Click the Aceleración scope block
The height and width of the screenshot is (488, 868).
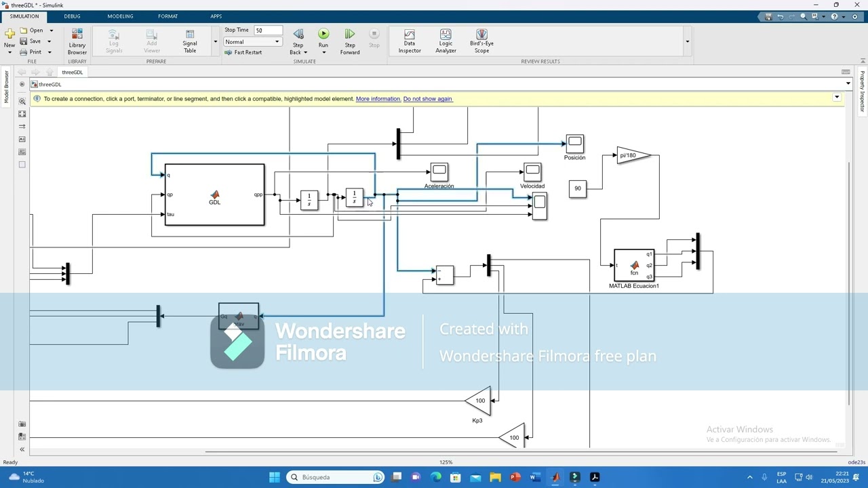439,171
